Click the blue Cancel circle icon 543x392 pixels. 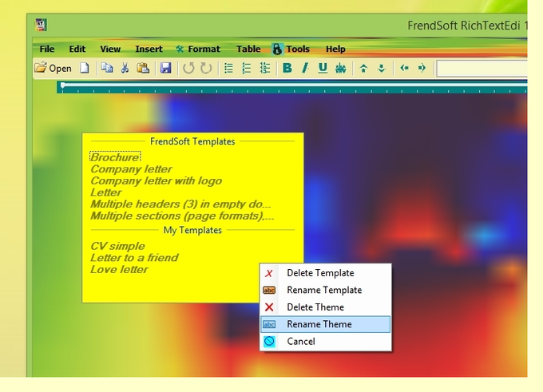(x=269, y=342)
